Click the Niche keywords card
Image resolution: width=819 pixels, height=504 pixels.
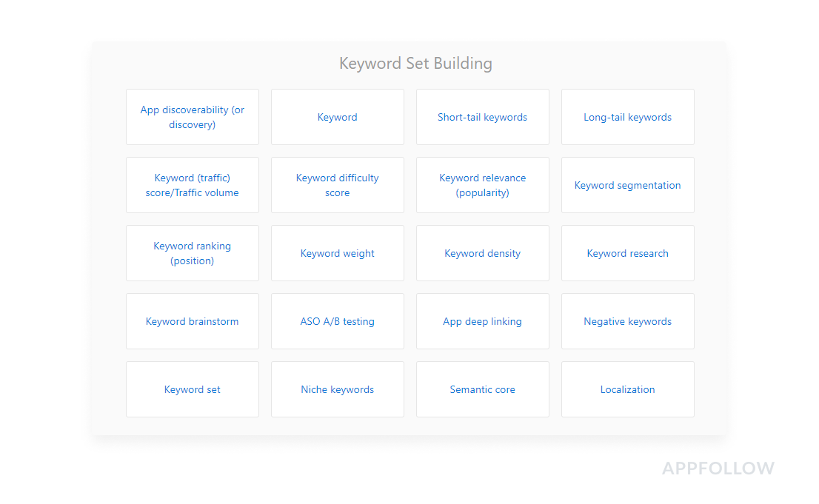(x=338, y=389)
